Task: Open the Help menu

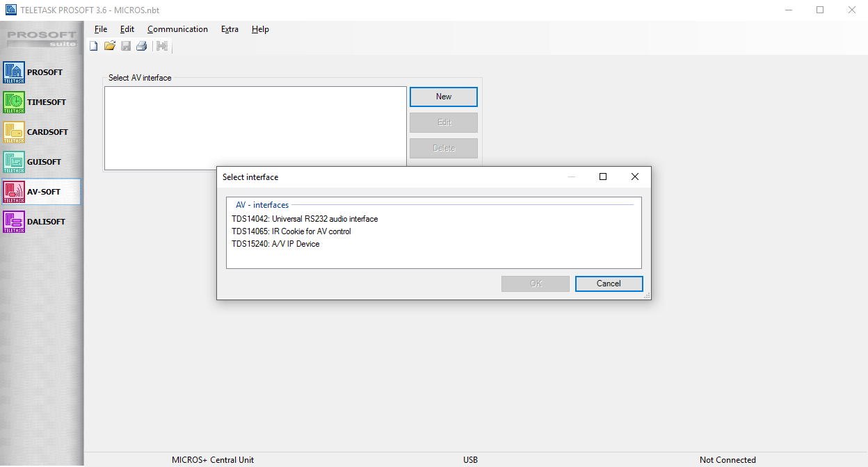Action: (x=260, y=29)
